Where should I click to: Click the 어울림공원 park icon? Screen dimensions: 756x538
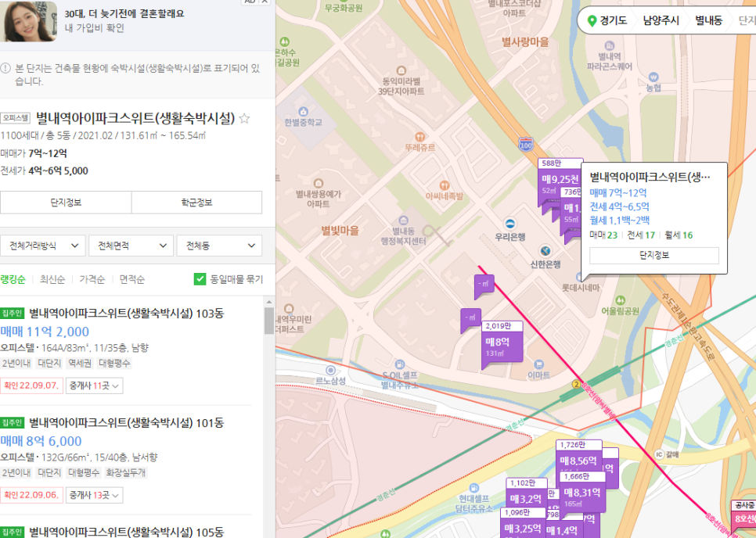621,300
